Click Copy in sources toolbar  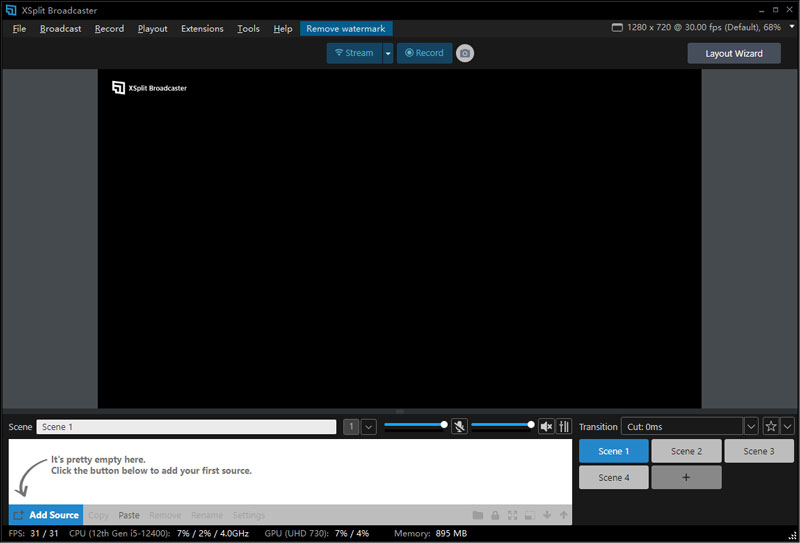click(x=98, y=515)
